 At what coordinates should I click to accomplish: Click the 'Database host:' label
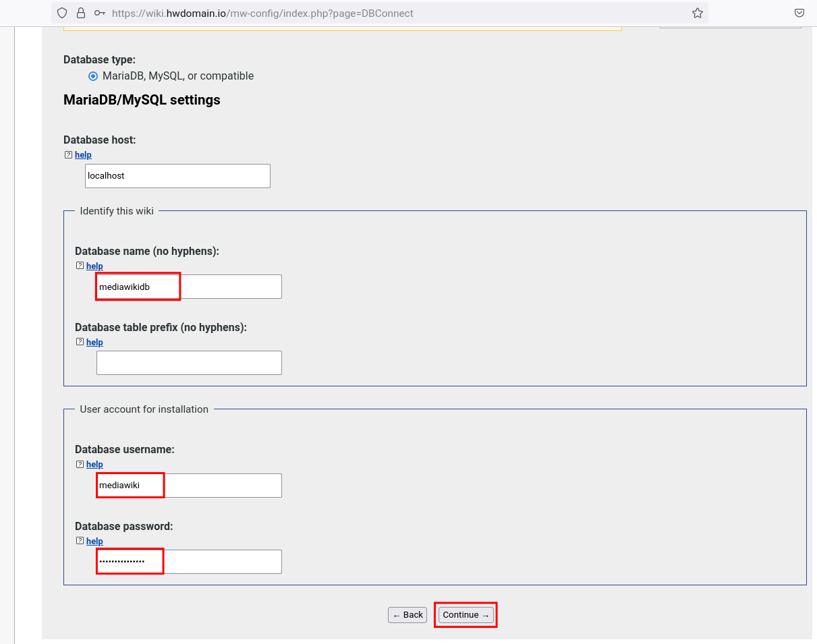click(100, 140)
